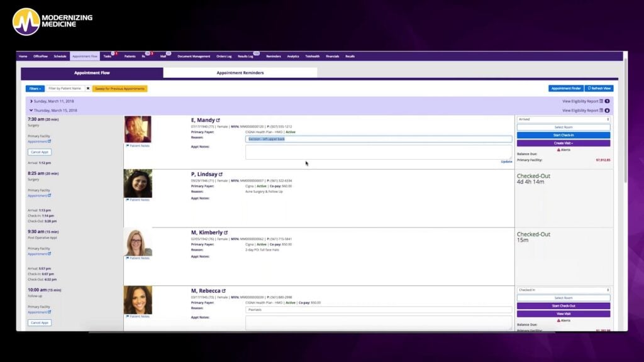
Task: Start Check-In for E, Mandy
Action: point(563,135)
